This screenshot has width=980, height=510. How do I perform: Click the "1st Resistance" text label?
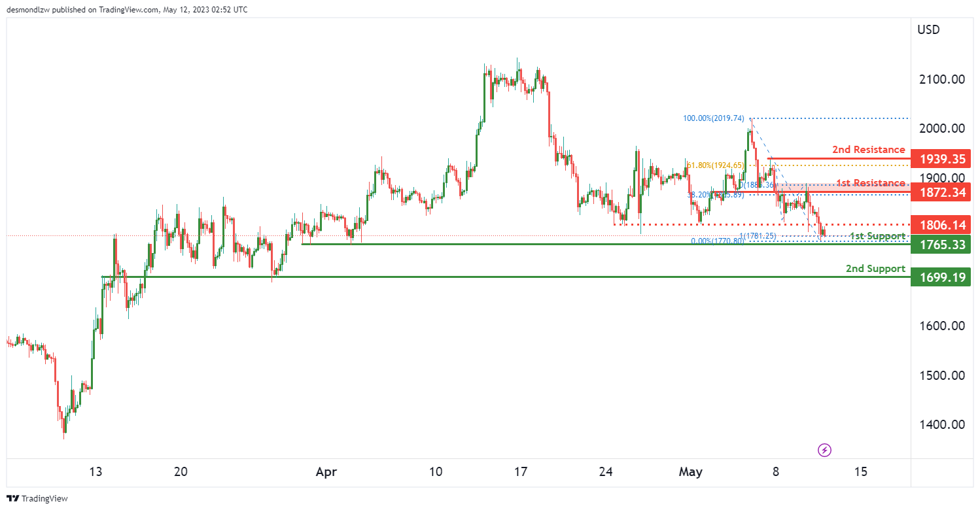click(x=870, y=182)
